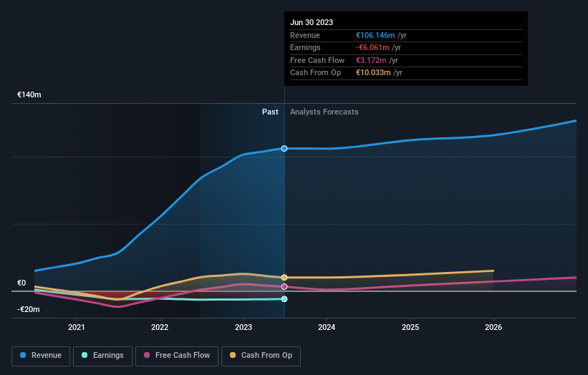Click the Cash From Op orange data point marker
Image resolution: width=588 pixels, height=375 pixels.
click(284, 278)
